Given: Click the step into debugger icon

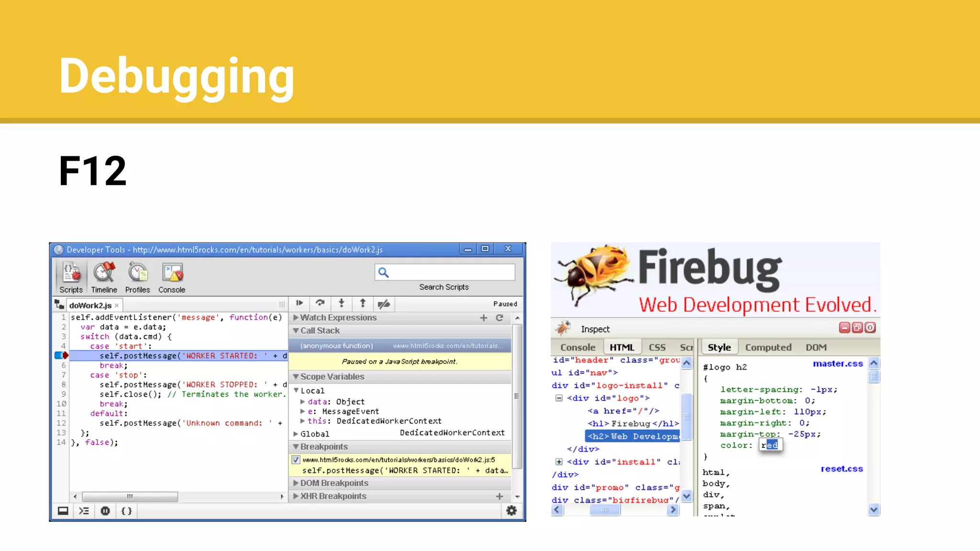Looking at the screenshot, I should 341,303.
